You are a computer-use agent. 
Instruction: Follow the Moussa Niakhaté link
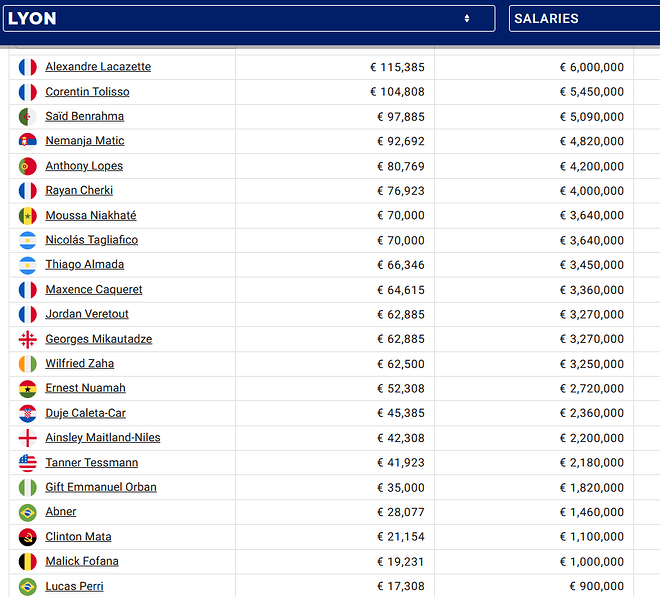tap(91, 215)
